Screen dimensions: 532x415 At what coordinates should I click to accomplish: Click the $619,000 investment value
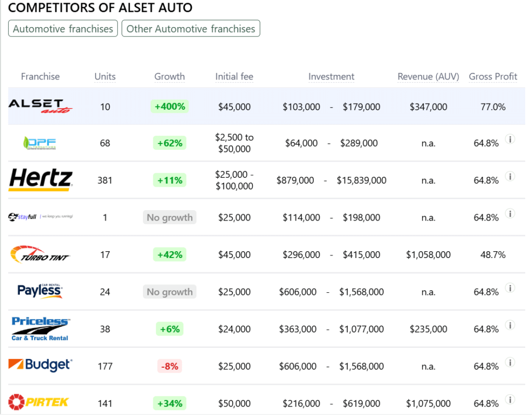click(x=362, y=403)
